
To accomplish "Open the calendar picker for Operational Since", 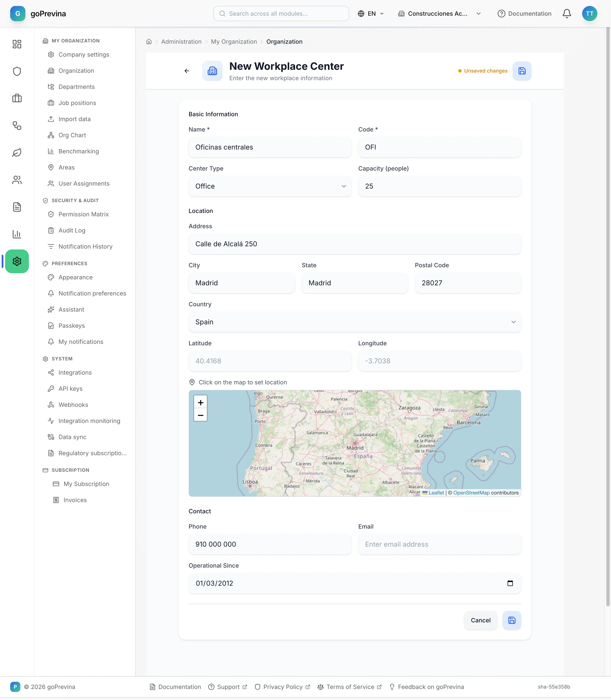I will click(x=510, y=583).
